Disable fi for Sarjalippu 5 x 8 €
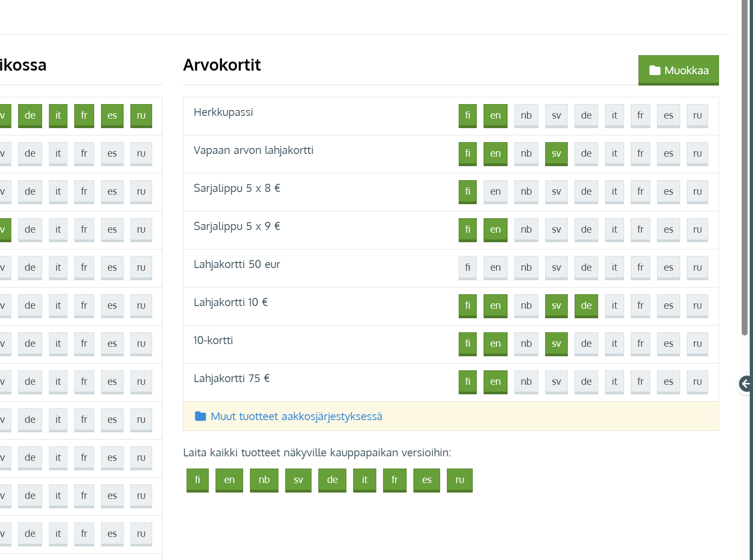The image size is (753, 560). (x=467, y=192)
